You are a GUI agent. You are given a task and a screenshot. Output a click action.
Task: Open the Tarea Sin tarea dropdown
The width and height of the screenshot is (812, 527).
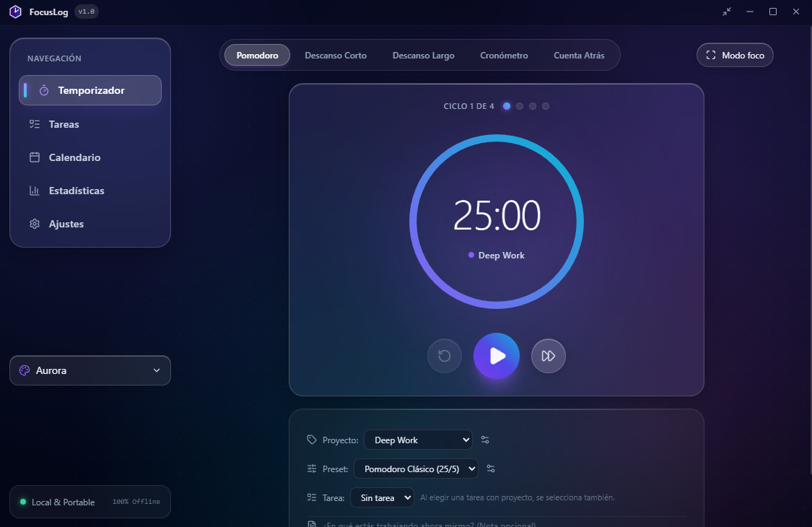[x=382, y=498]
